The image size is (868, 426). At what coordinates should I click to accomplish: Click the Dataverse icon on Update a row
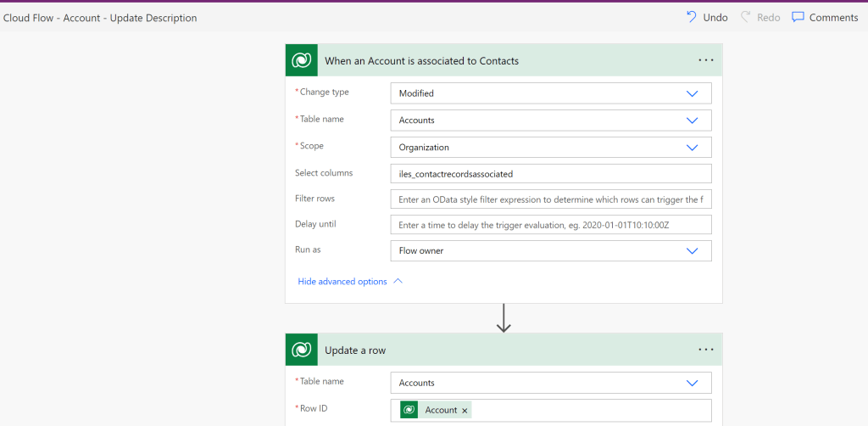coord(301,350)
